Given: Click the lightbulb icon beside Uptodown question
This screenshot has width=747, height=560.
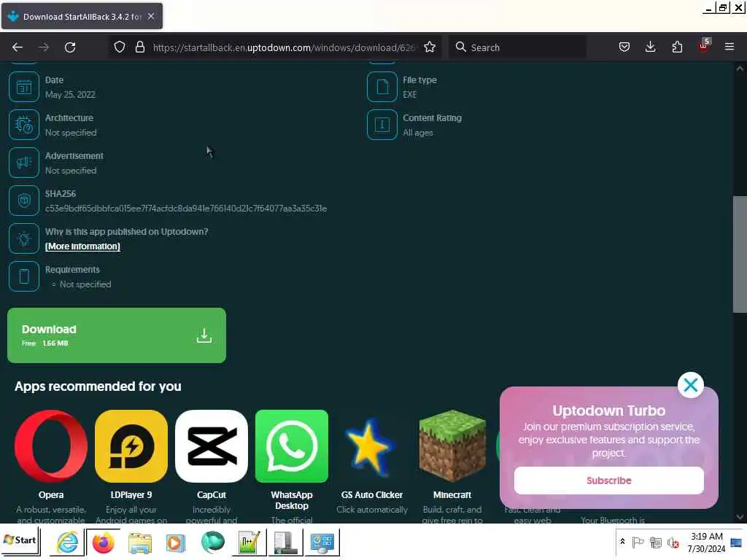Looking at the screenshot, I should click(24, 238).
